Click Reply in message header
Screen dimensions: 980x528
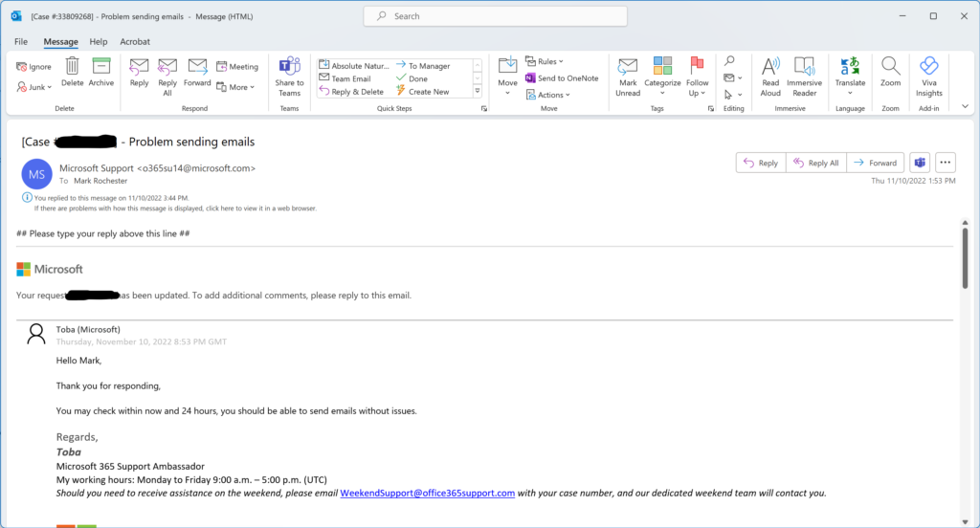point(761,163)
